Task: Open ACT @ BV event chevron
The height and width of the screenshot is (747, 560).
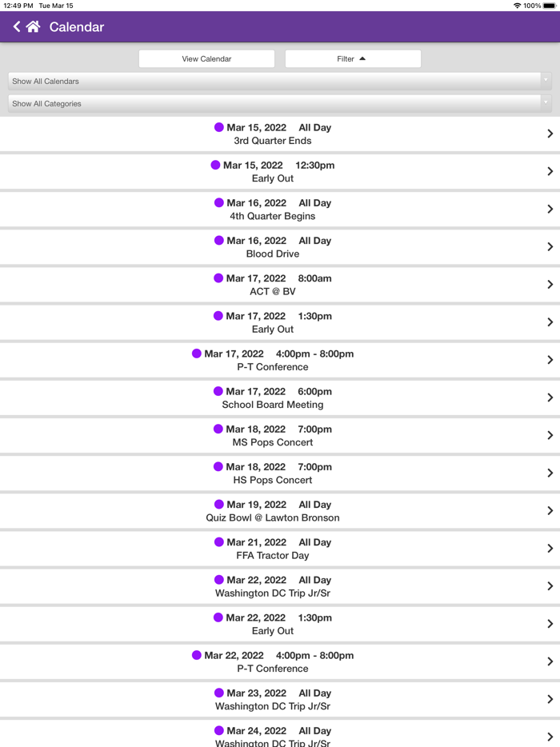Action: click(550, 285)
